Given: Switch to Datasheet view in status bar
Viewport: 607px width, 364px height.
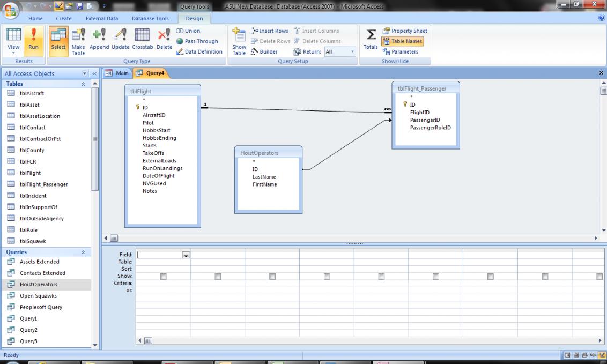Looking at the screenshot, I should click(x=567, y=355).
